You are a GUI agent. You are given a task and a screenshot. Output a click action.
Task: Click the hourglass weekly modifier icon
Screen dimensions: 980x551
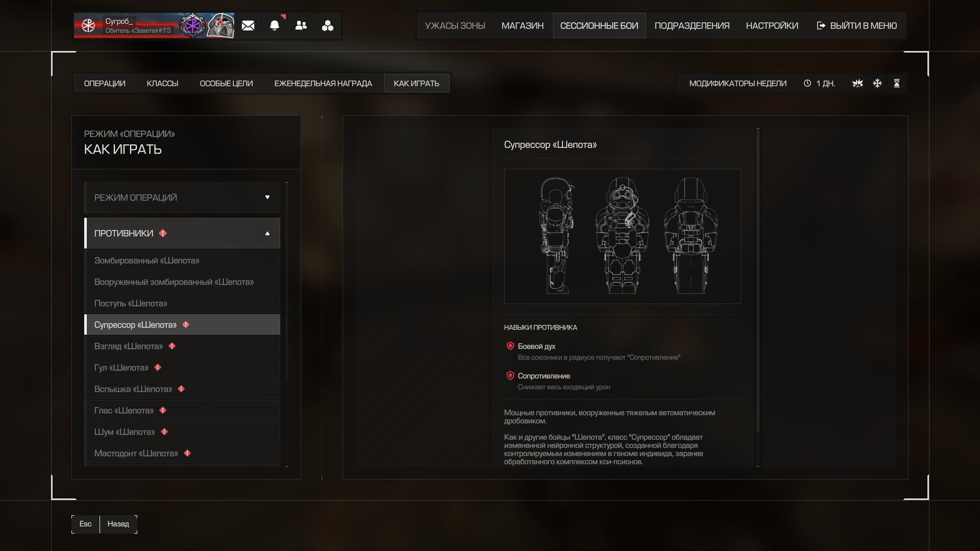pyautogui.click(x=897, y=83)
